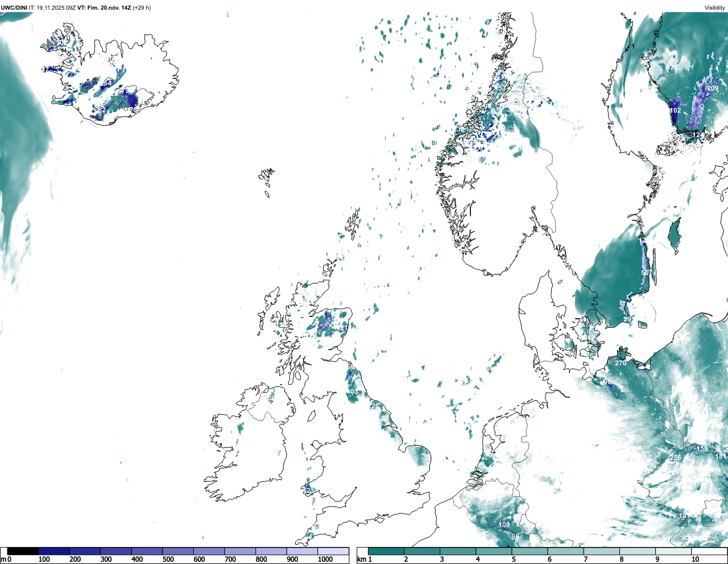The width and height of the screenshot is (728, 564).
Task: Click the "270" value near Baltic coast
Action: (621, 363)
